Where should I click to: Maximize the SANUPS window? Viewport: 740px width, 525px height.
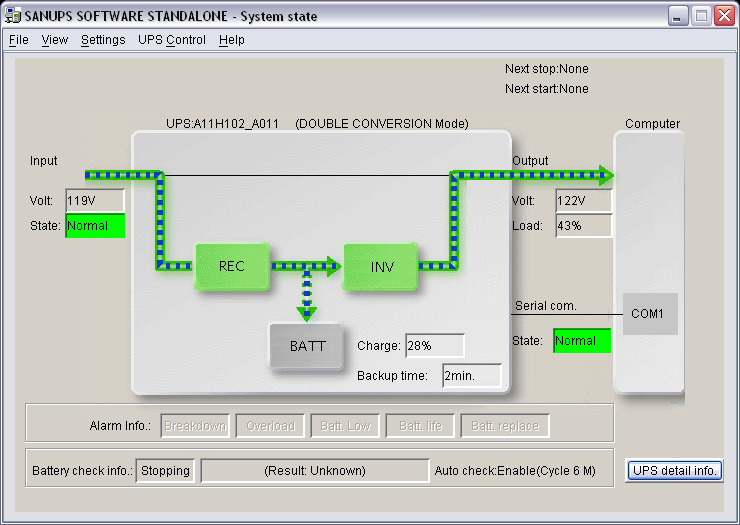[x=701, y=16]
